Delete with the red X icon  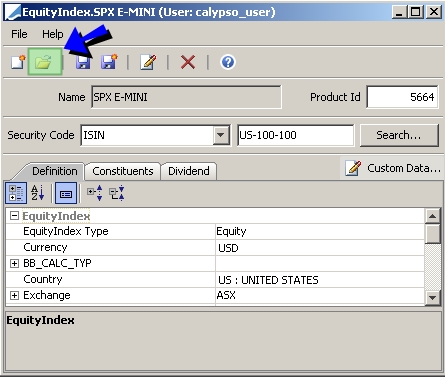pyautogui.click(x=188, y=62)
